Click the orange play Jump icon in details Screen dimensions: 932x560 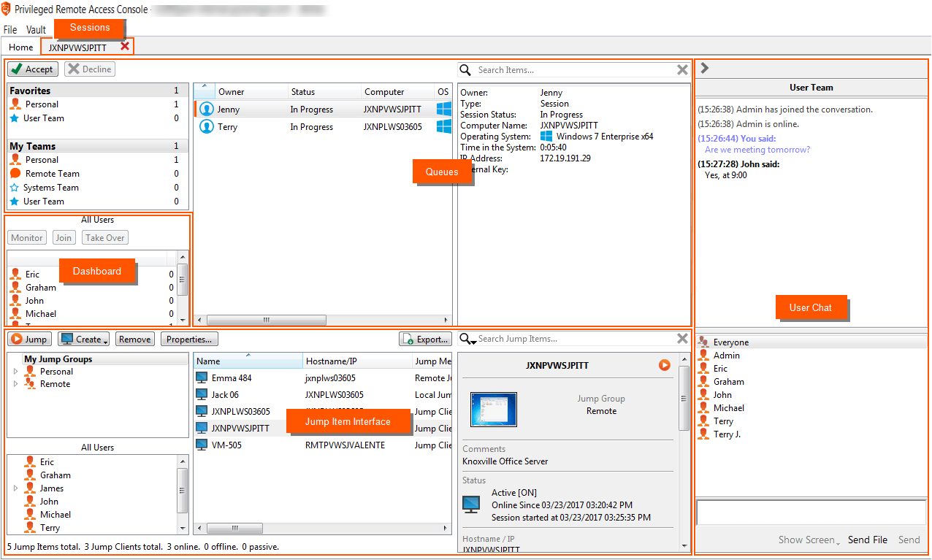(664, 365)
